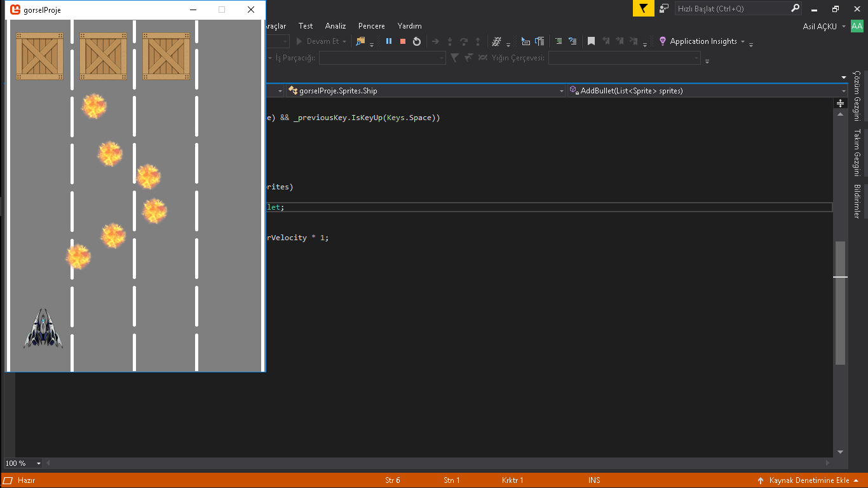Pause debugging with the Break All button
Viewport: 868px width, 488px height.
point(389,41)
